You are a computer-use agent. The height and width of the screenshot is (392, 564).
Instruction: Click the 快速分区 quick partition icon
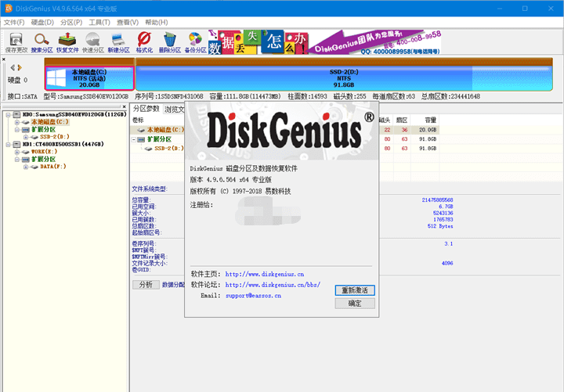tap(92, 43)
